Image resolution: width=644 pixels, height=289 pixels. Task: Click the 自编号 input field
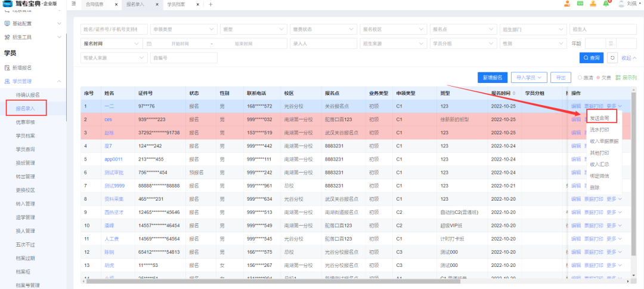[x=184, y=58]
